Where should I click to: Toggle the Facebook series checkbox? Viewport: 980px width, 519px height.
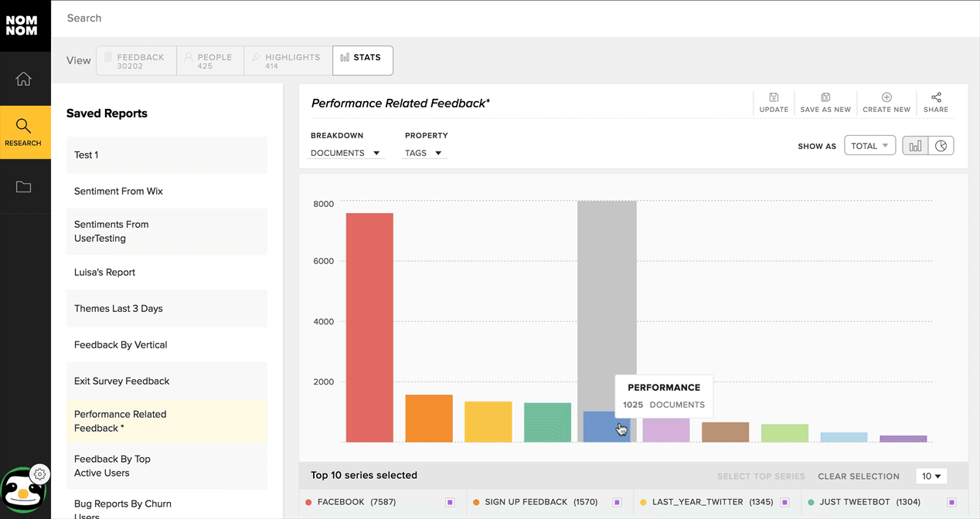pyautogui.click(x=450, y=502)
